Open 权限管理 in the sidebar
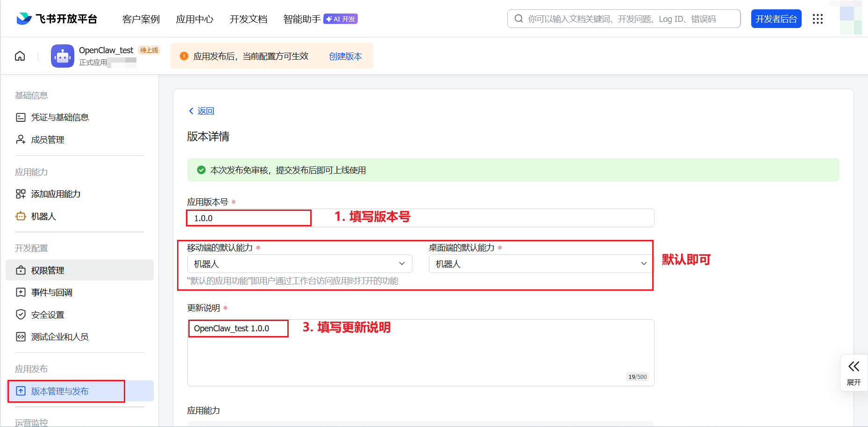Screen dimensions: 868x427 [47, 270]
